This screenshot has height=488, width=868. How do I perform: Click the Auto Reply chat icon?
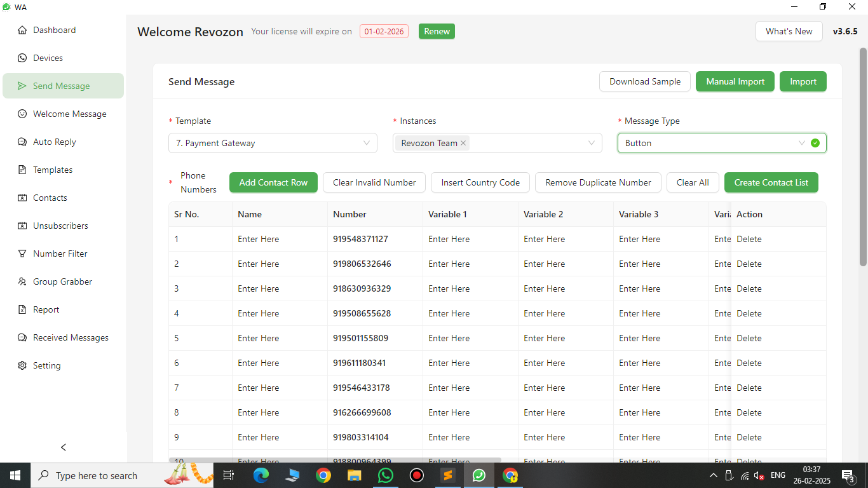(22, 142)
